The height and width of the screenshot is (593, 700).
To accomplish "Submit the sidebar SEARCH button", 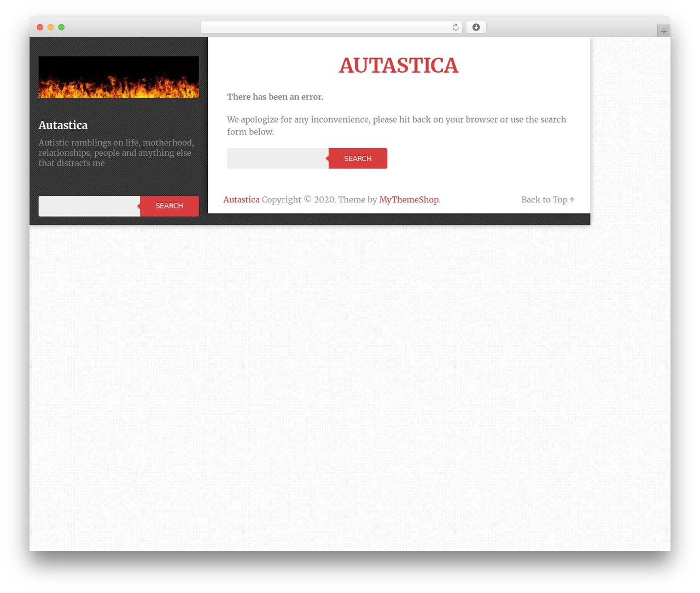I will [x=170, y=206].
